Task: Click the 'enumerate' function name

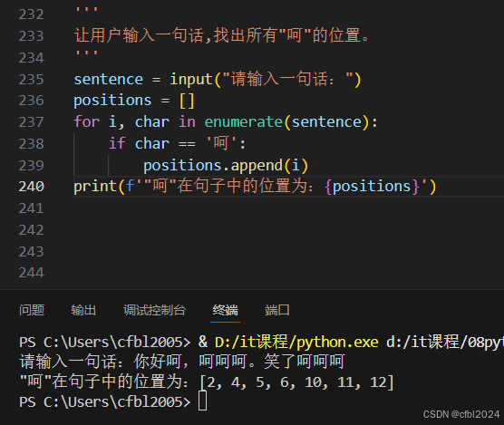Action: 243,122
